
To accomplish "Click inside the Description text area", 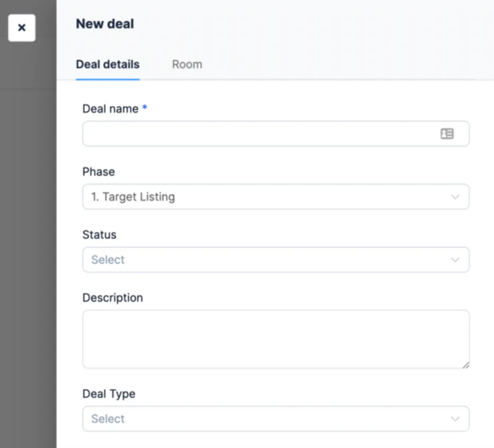I will tap(276, 339).
